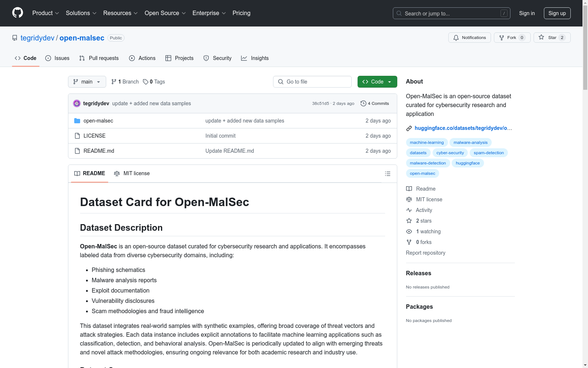View the 4 Commits history
This screenshot has width=588, height=368.
[x=375, y=103]
